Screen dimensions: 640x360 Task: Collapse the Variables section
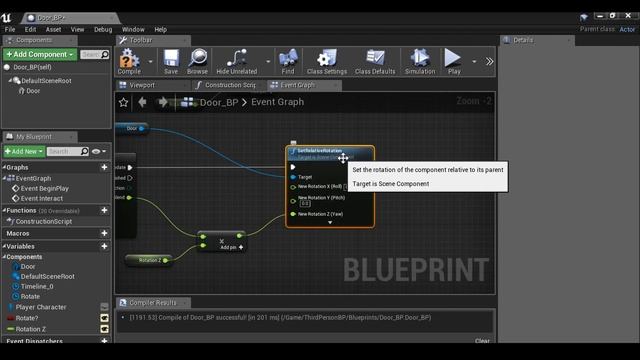point(4,246)
